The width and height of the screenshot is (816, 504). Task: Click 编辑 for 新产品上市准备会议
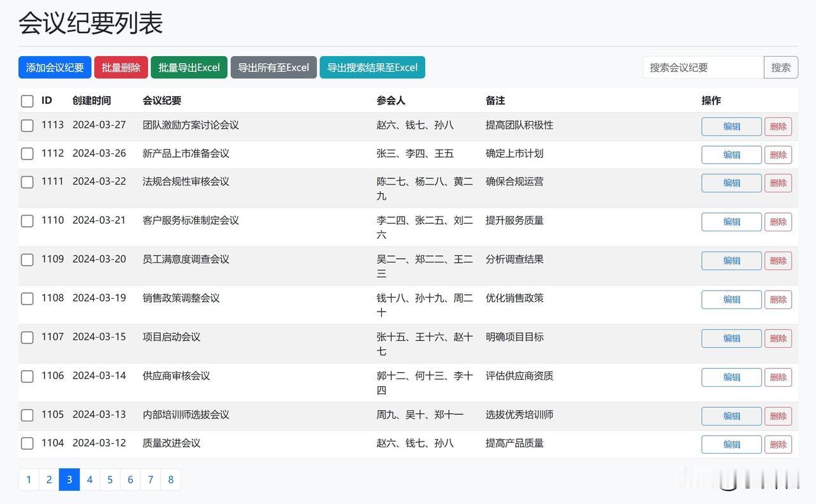click(731, 155)
